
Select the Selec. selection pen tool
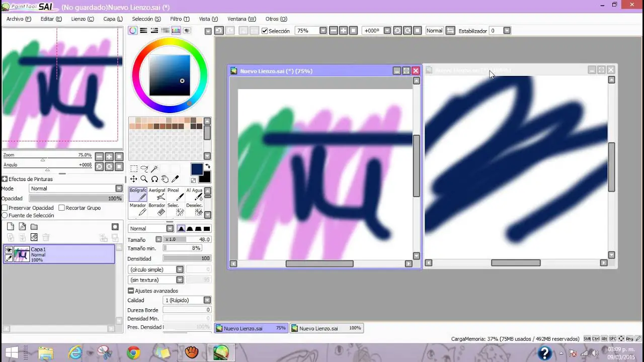(x=175, y=209)
